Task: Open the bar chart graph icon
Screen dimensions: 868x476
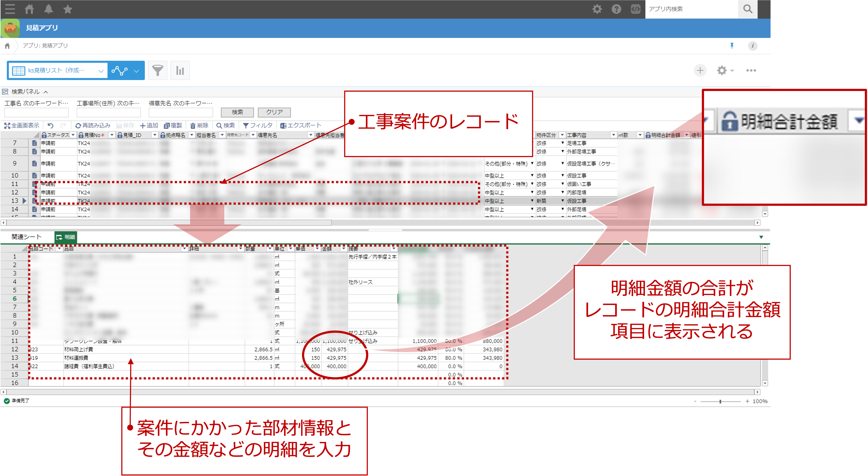Action: point(180,70)
